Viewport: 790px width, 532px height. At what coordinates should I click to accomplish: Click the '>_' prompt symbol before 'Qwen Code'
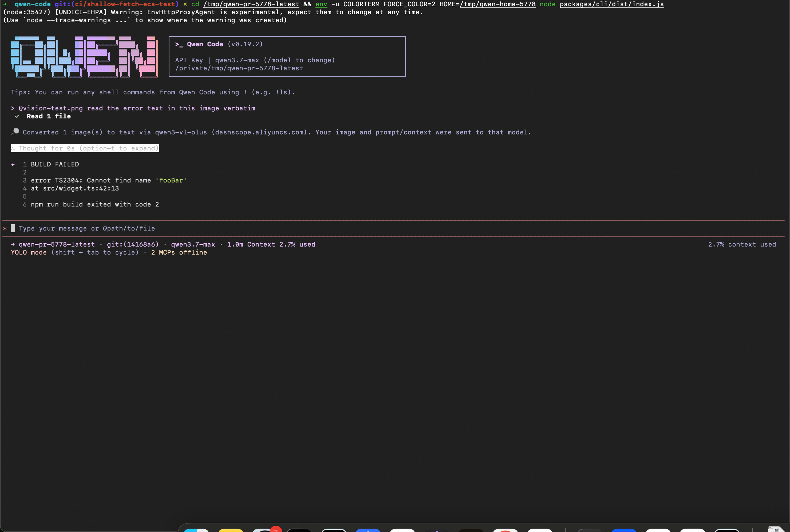click(x=179, y=44)
